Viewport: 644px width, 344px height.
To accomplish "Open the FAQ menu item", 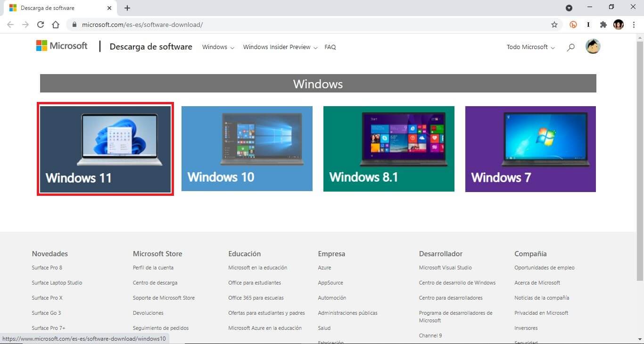I will pyautogui.click(x=330, y=47).
